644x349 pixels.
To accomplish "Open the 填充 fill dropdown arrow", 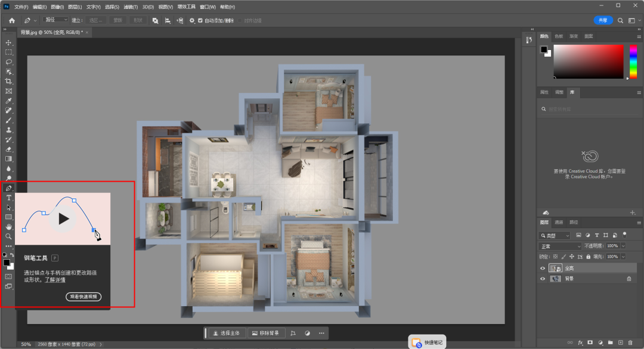I will 623,257.
